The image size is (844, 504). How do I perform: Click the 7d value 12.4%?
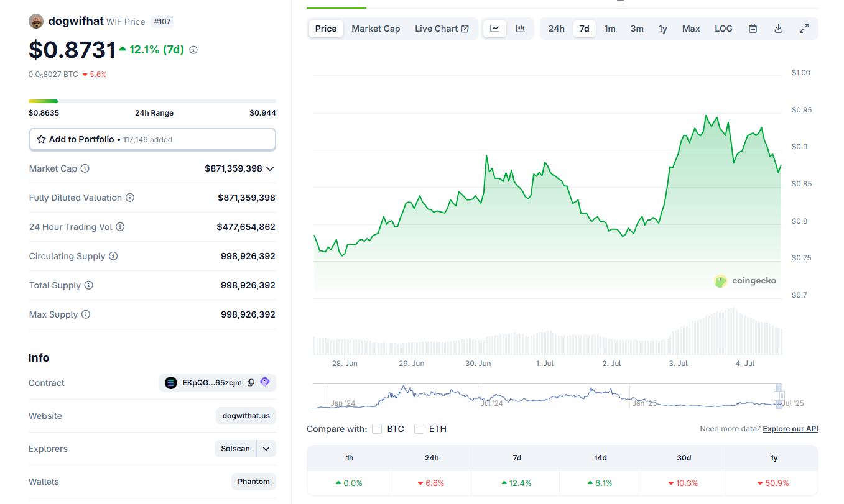coord(516,483)
